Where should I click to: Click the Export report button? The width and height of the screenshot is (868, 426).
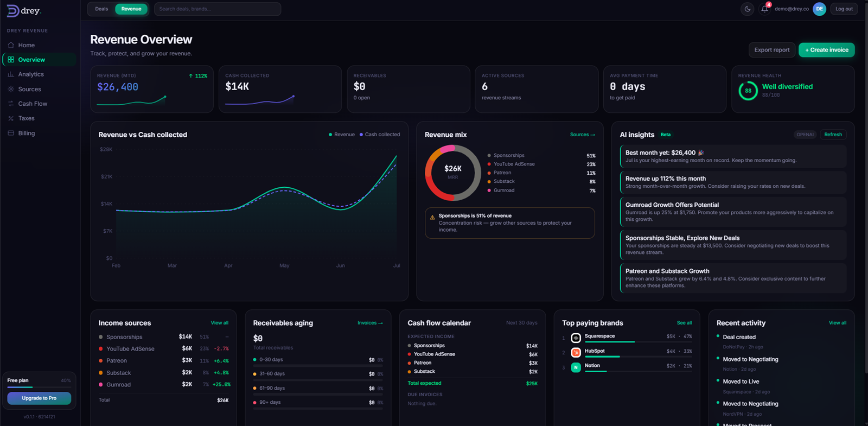[771, 50]
